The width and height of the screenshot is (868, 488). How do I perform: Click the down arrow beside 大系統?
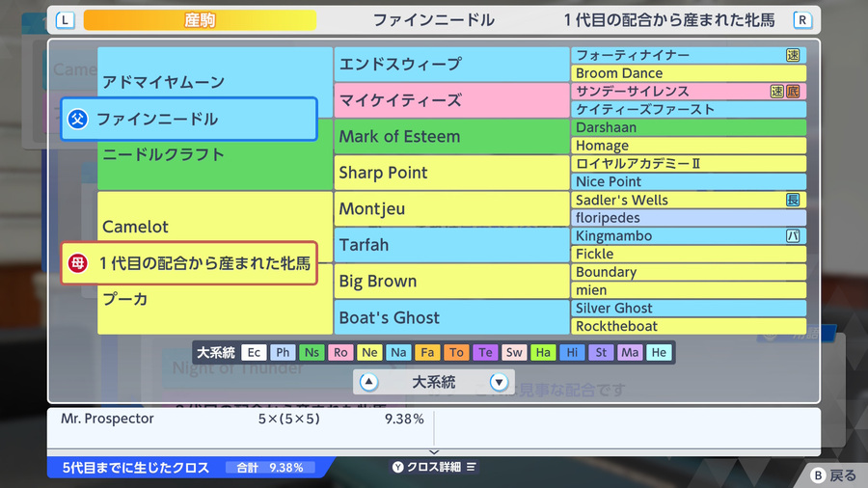[499, 382]
